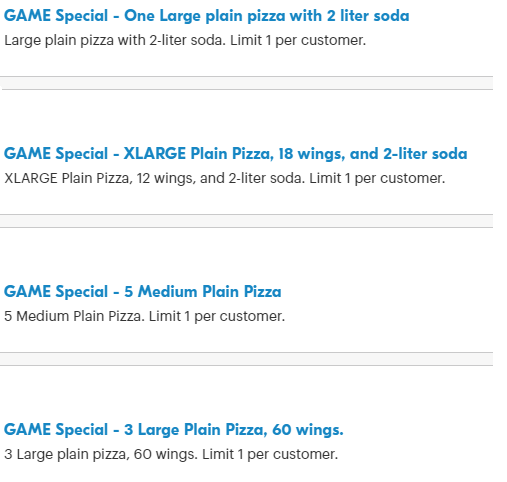This screenshot has height=482, width=507.
Task: Click '60 wings.' in the last heading
Action: (x=308, y=430)
